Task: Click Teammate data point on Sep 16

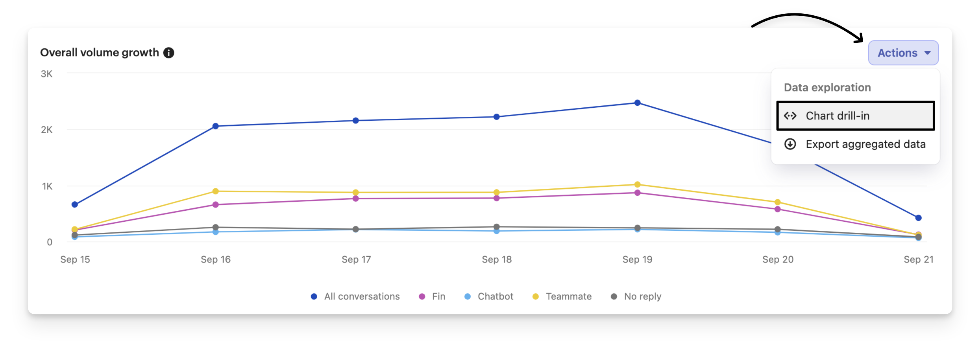Action: [x=216, y=191]
